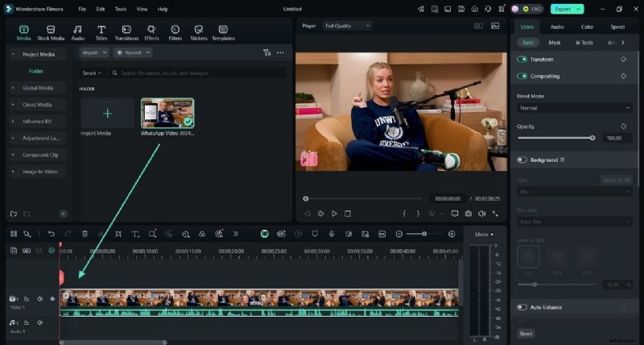Open the Full Quality player dropdown
The width and height of the screenshot is (644, 345).
[347, 26]
